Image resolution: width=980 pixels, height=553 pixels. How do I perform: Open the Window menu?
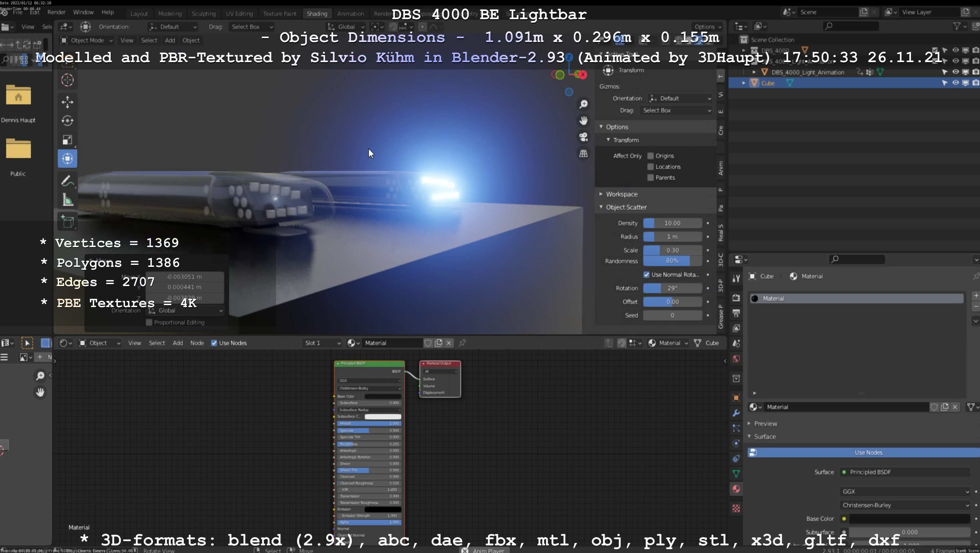pyautogui.click(x=83, y=12)
